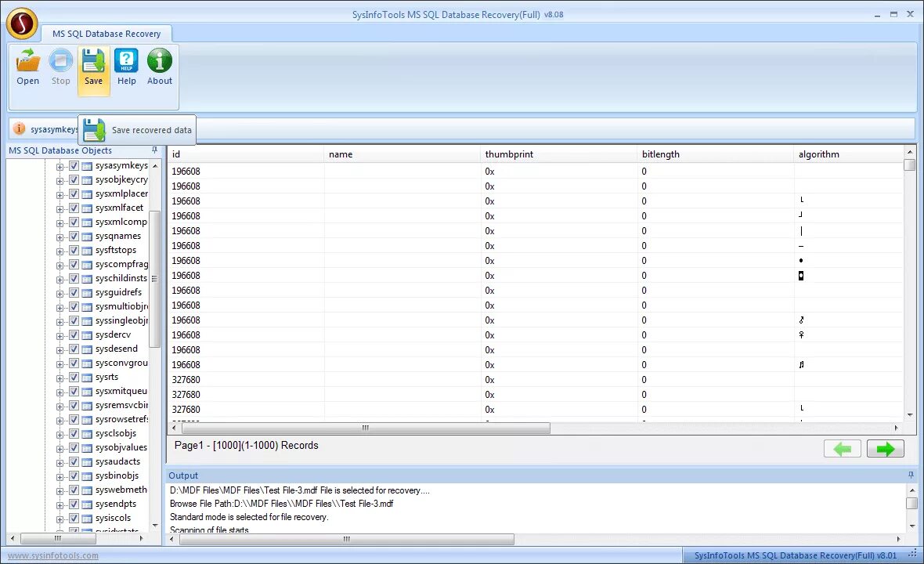Click table icon next to sysaudacts
The image size is (924, 564).
coord(87,463)
